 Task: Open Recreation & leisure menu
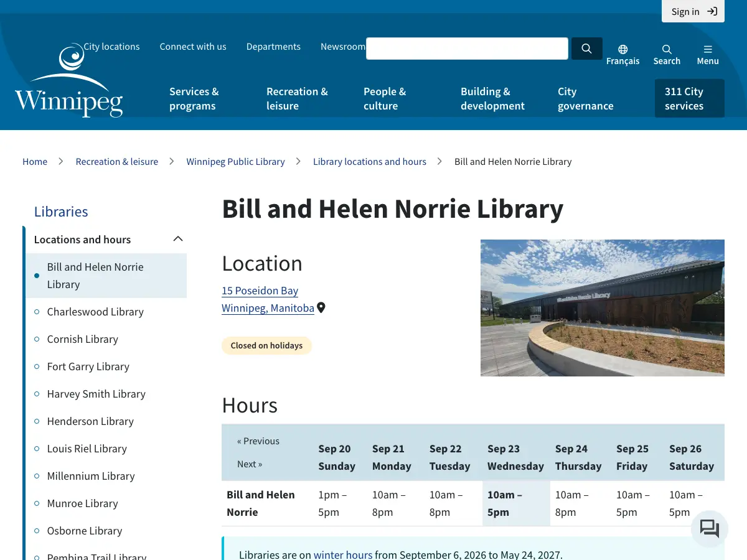[297, 98]
